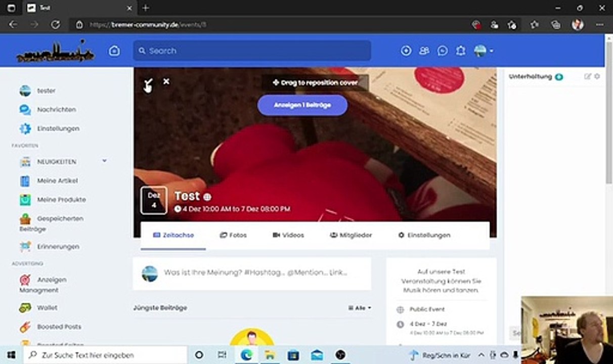Screen dimensions: 613x364
Task: Confirm cover position with the checkmark icon
Action: point(148,82)
